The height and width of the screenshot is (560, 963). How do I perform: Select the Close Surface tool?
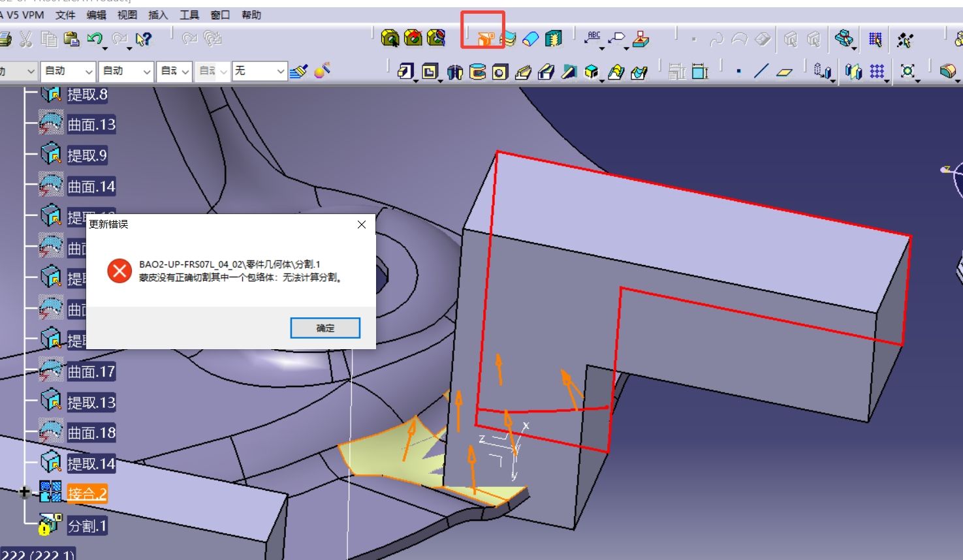point(531,39)
